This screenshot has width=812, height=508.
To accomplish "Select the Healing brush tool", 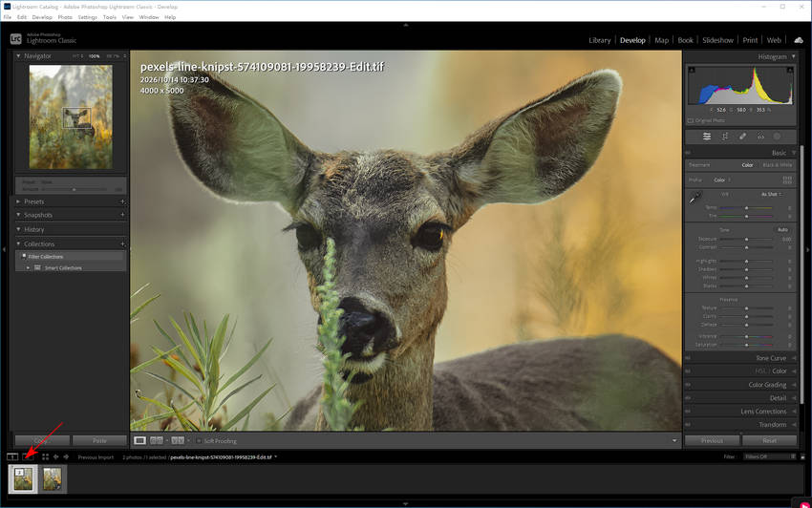I will tap(742, 137).
